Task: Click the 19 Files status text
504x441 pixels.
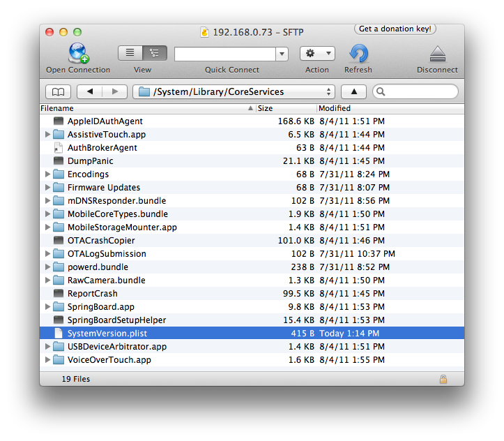Action: pyautogui.click(x=76, y=379)
